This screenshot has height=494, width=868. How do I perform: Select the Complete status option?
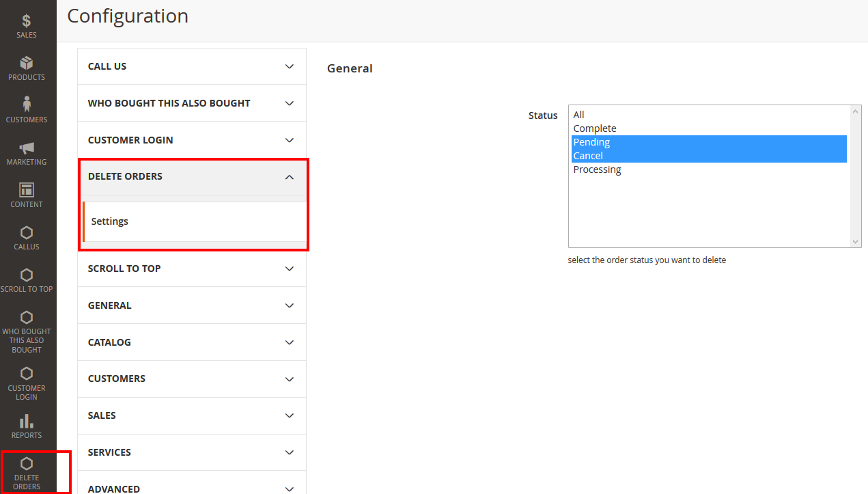tap(595, 128)
